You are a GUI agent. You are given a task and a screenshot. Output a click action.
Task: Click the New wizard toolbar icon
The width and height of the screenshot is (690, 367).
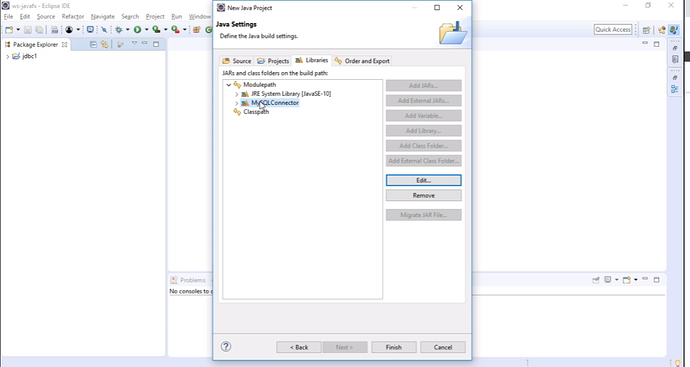(9, 29)
